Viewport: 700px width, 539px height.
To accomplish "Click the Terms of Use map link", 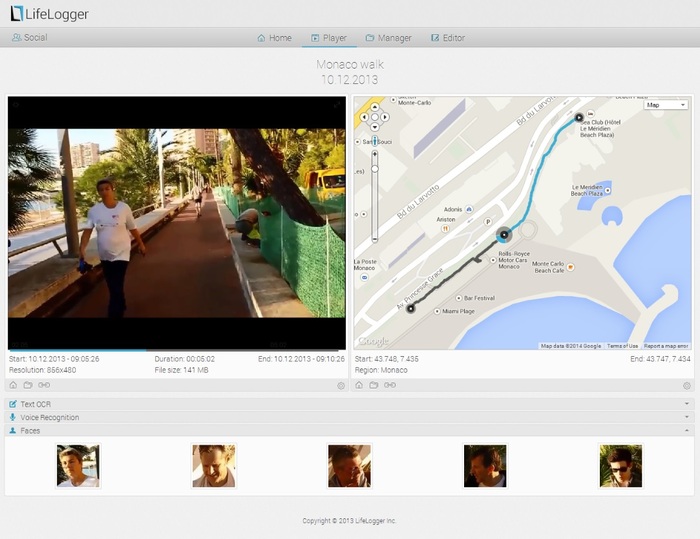I will [622, 346].
